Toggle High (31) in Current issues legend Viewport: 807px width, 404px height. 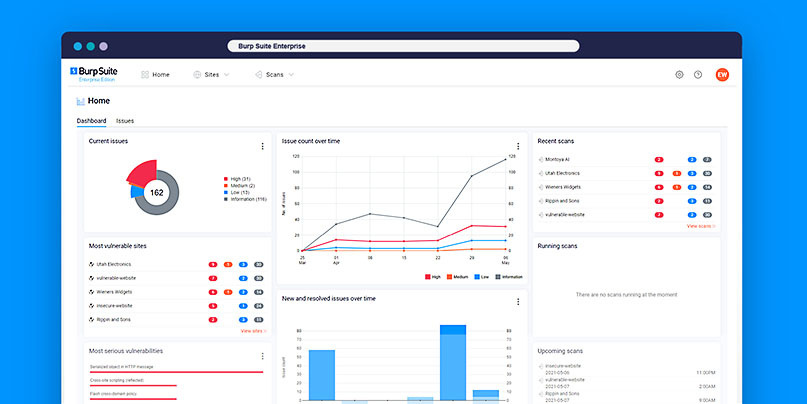(237, 179)
